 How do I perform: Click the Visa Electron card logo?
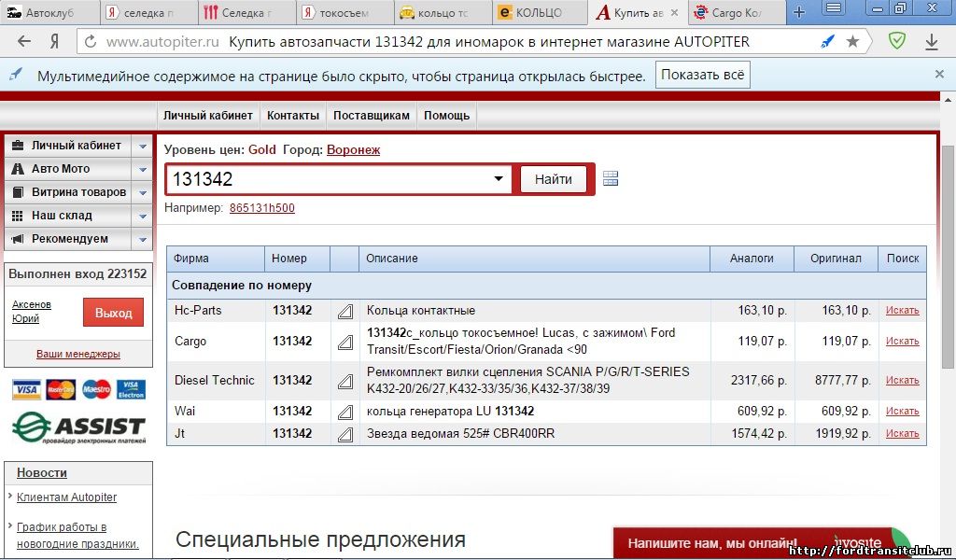tap(131, 389)
